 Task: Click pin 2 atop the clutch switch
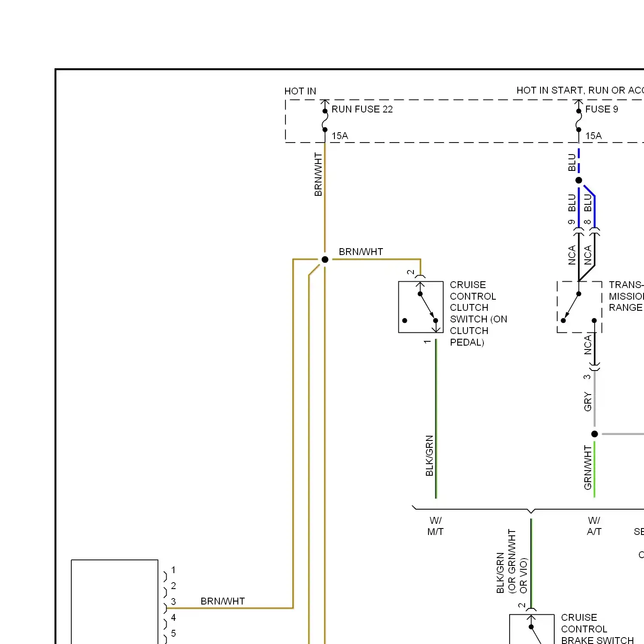click(x=411, y=272)
